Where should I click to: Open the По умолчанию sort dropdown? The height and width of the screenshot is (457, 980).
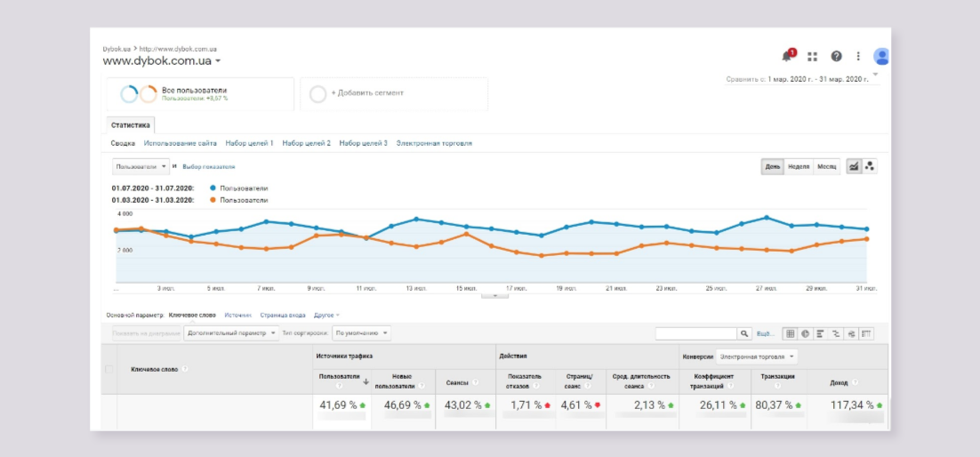pos(361,333)
